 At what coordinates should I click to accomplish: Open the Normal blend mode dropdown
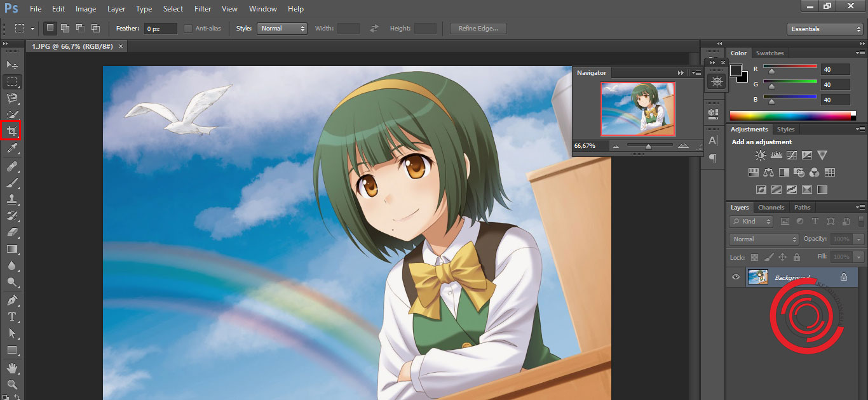tap(764, 239)
